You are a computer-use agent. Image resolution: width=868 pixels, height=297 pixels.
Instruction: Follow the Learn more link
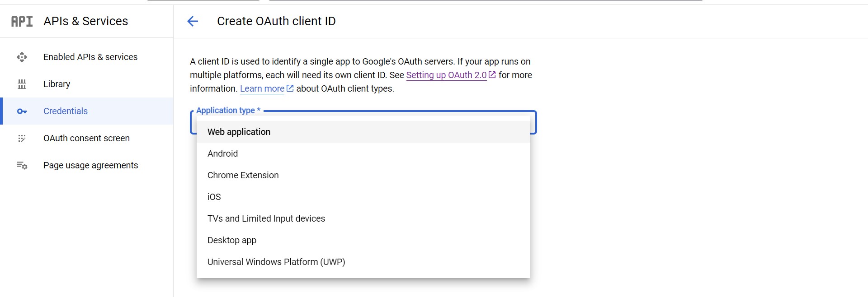tap(262, 88)
